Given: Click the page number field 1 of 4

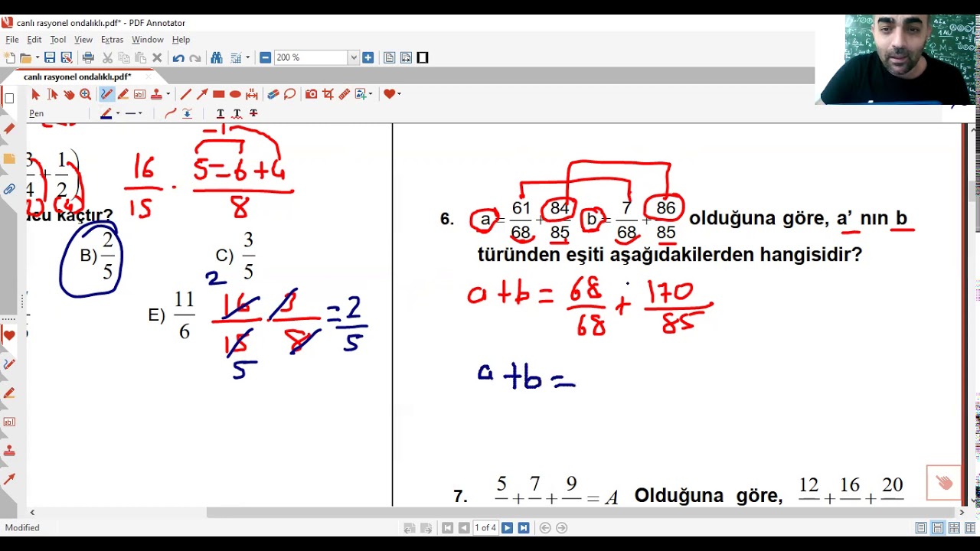Looking at the screenshot, I should pos(485,528).
